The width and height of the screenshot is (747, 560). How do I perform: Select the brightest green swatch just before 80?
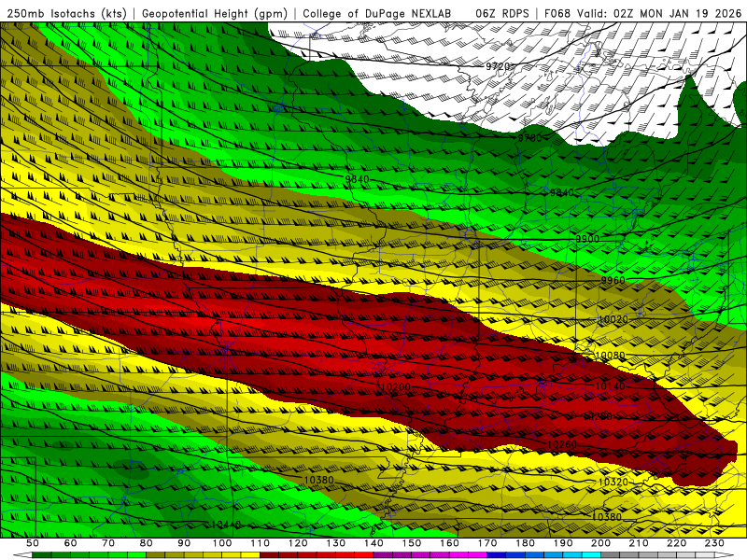[136, 555]
